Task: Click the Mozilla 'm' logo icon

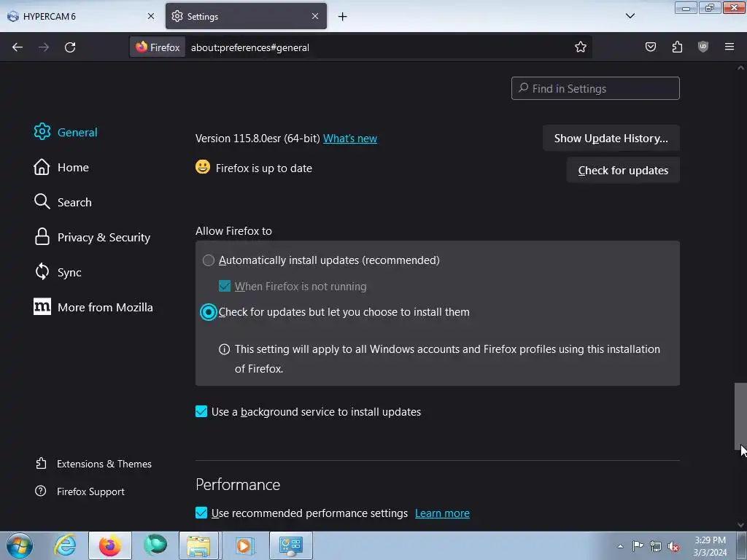Action: (42, 307)
